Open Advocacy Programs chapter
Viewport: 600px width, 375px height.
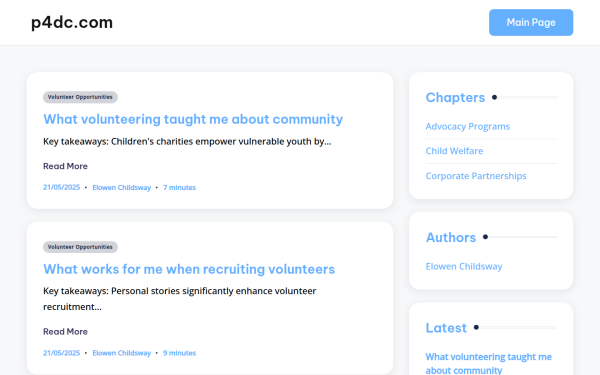pyautogui.click(x=468, y=126)
